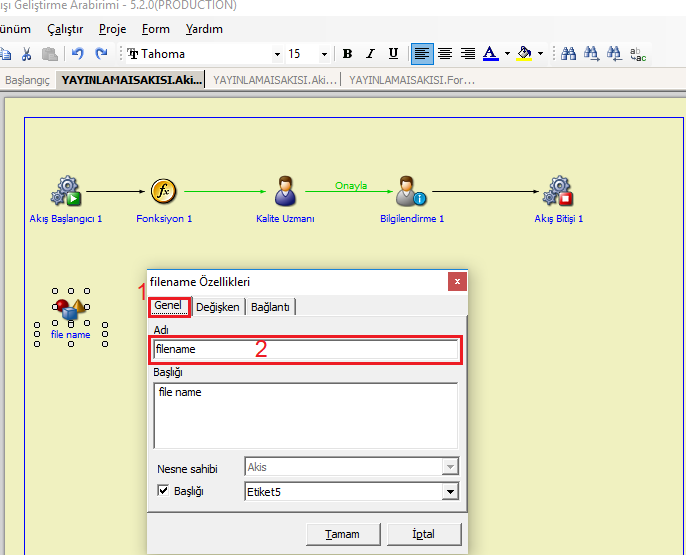Toggle the Başlığı checkbox
Screen dimensions: 686x555
click(164, 492)
